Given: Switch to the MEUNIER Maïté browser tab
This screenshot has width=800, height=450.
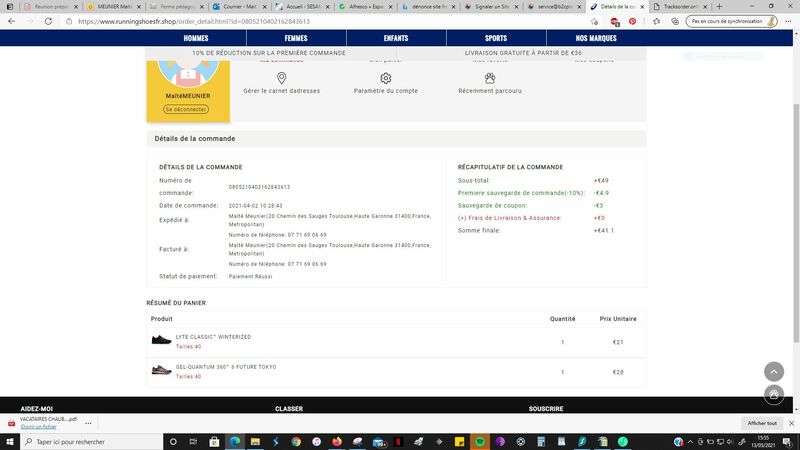Looking at the screenshot, I should tap(113, 7).
